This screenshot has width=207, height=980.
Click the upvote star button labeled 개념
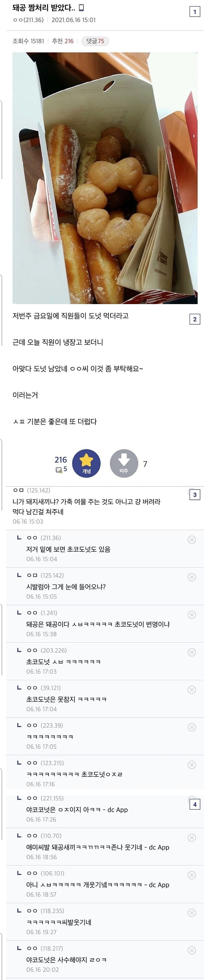86,463
